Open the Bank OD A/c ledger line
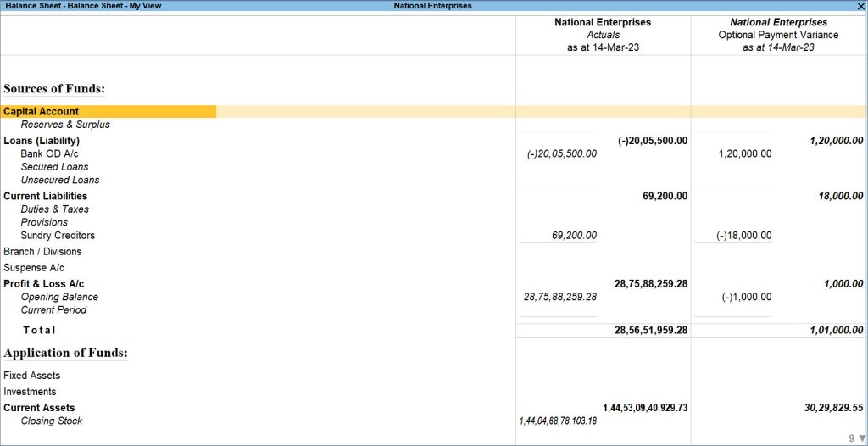This screenshot has height=446, width=868. pos(49,153)
